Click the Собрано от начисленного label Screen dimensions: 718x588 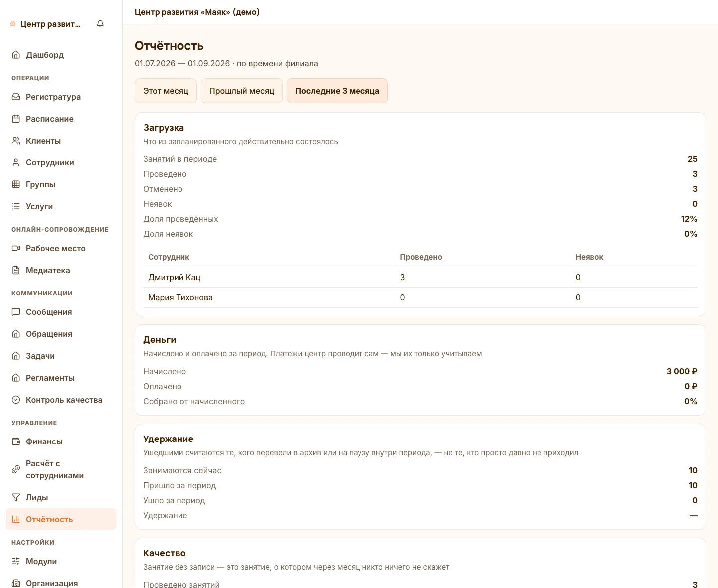(194, 402)
